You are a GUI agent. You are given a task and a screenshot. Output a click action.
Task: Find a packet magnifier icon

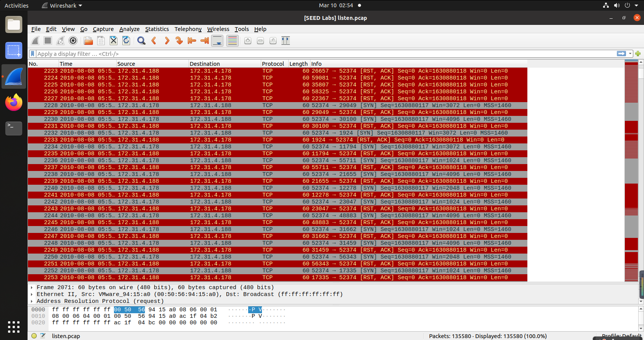click(x=141, y=41)
